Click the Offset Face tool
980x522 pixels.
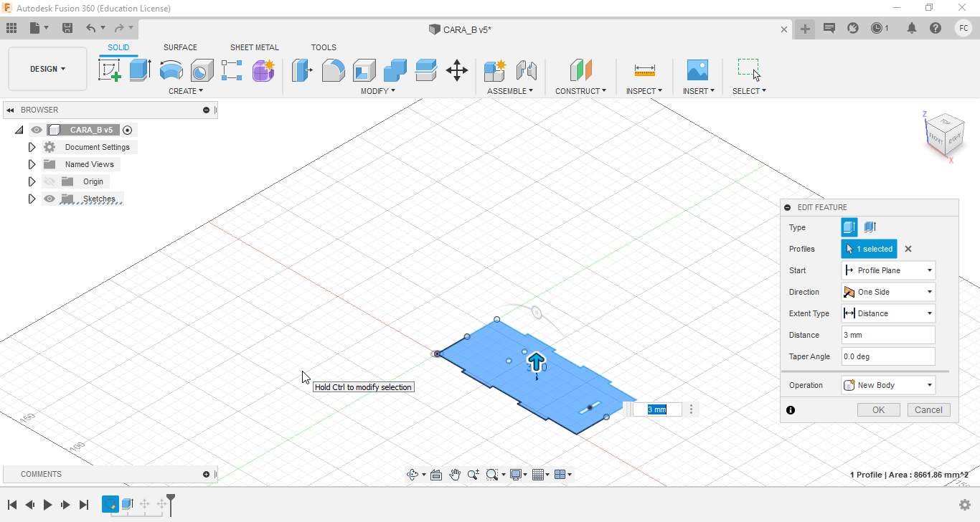425,70
